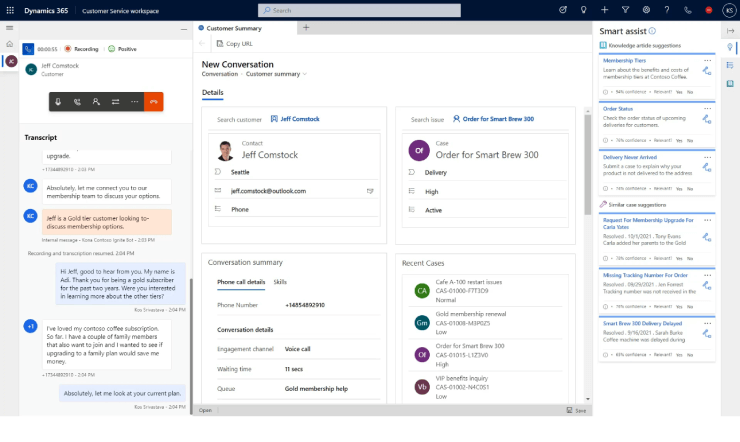Mark Order Status article relevant No
This screenshot has width=740, height=442.
pyautogui.click(x=690, y=141)
